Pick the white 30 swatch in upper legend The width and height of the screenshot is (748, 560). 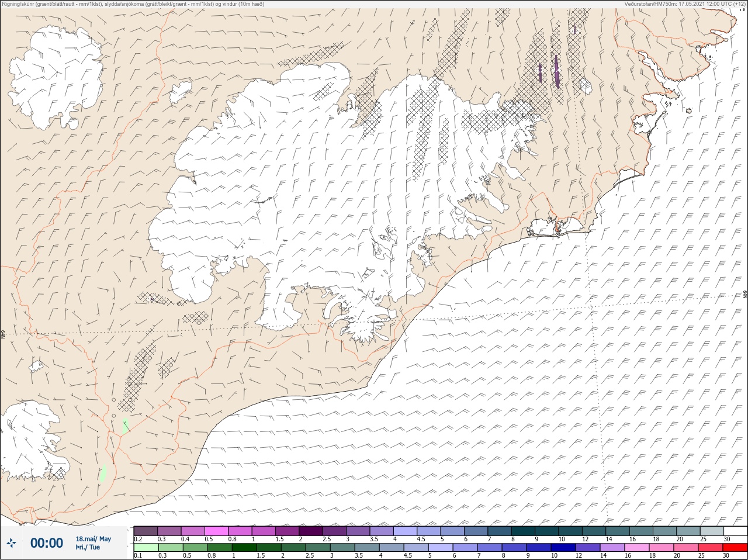(x=736, y=531)
